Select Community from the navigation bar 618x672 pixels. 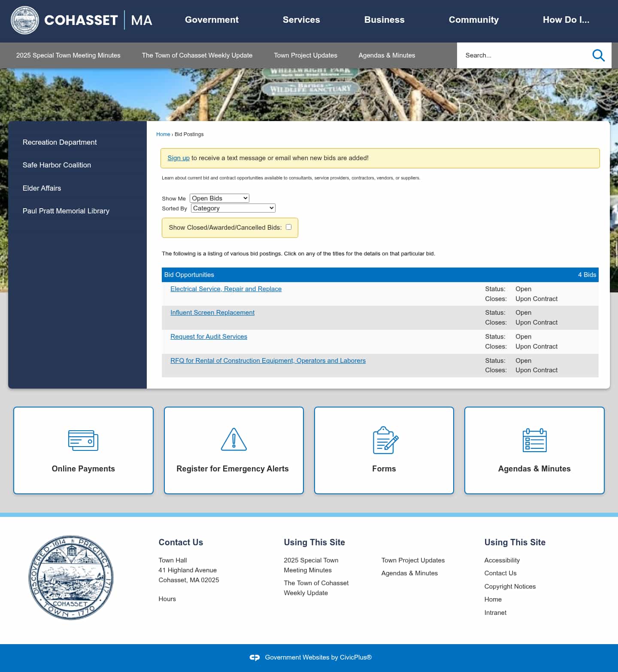[x=473, y=20]
